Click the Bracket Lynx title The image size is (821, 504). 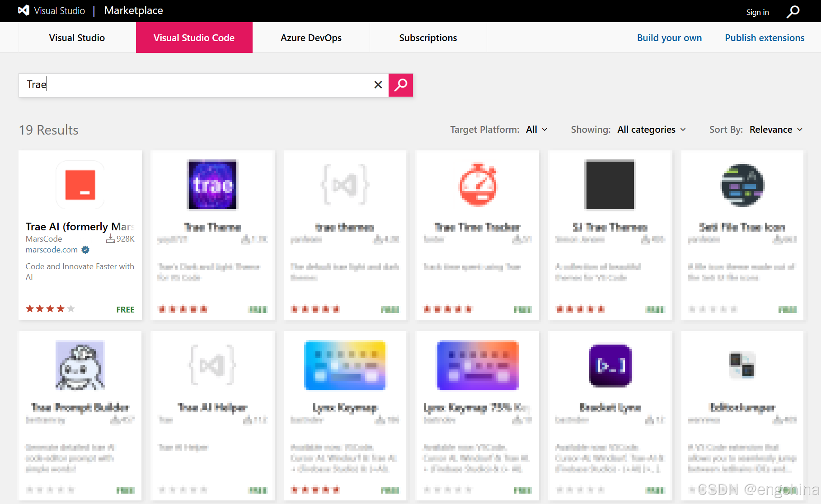pos(610,407)
